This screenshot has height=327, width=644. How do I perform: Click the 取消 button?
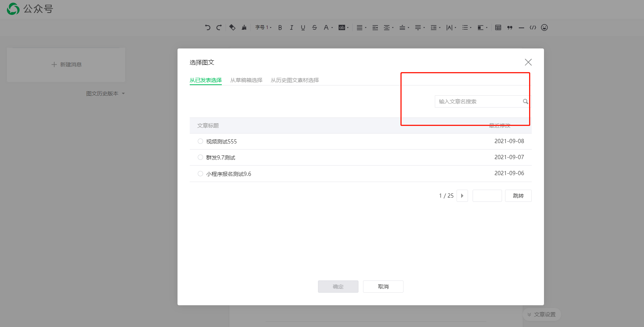pos(383,287)
